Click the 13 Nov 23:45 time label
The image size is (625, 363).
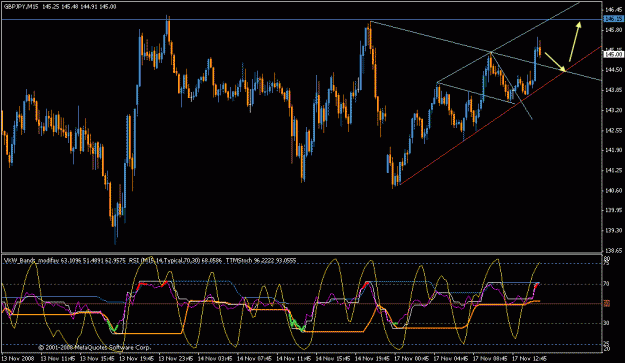click(176, 358)
